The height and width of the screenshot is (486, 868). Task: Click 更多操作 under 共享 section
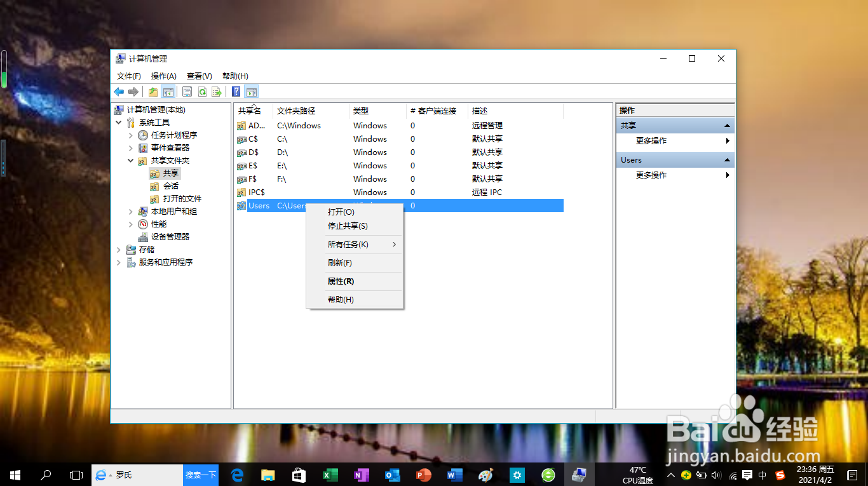pos(651,141)
